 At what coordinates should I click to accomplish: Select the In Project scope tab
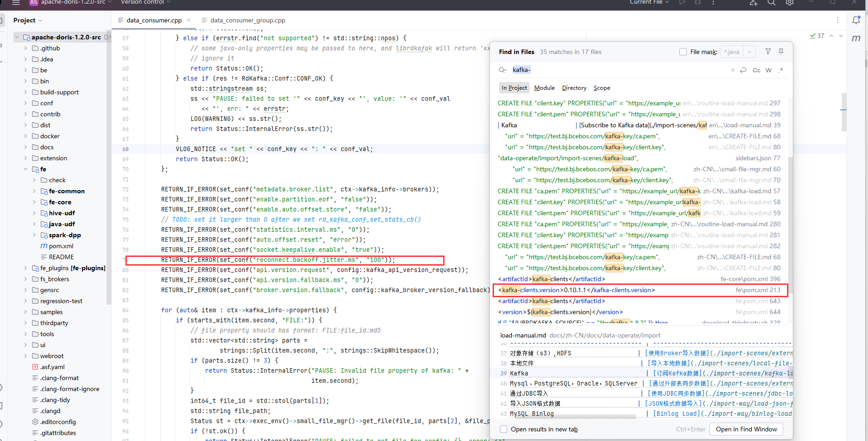514,88
